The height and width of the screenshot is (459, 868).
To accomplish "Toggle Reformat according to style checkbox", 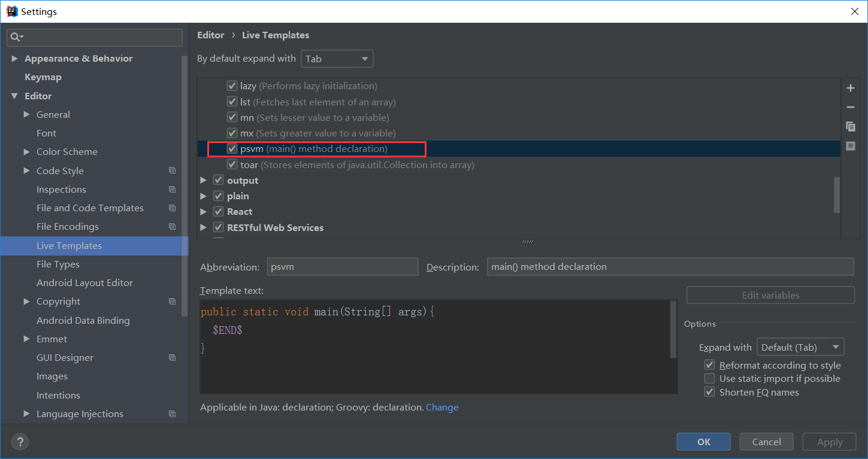I will pos(709,365).
